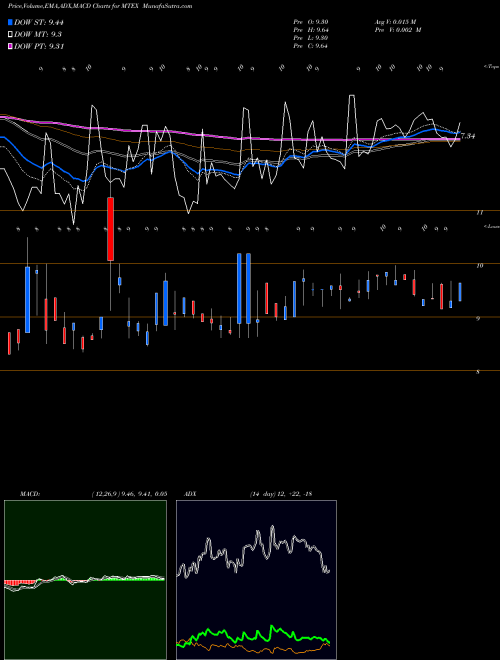500x660 pixels.
Task: Click the 'Pre C: 9.64' value
Action: 311,46
